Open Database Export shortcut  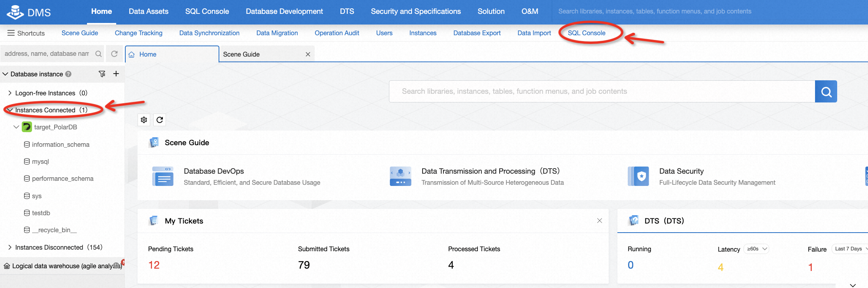coord(477,33)
